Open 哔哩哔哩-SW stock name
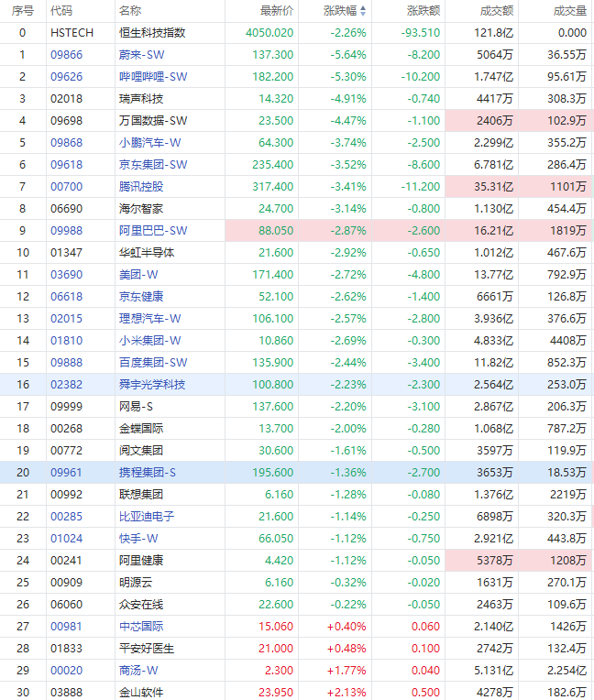 [x=153, y=76]
